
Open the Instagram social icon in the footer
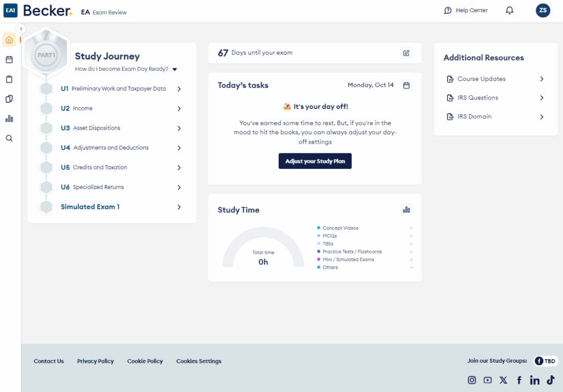(472, 380)
